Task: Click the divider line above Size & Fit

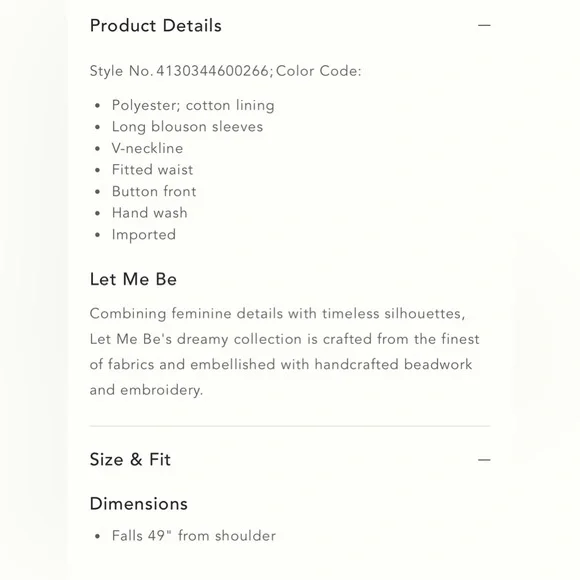Action: 290,426
